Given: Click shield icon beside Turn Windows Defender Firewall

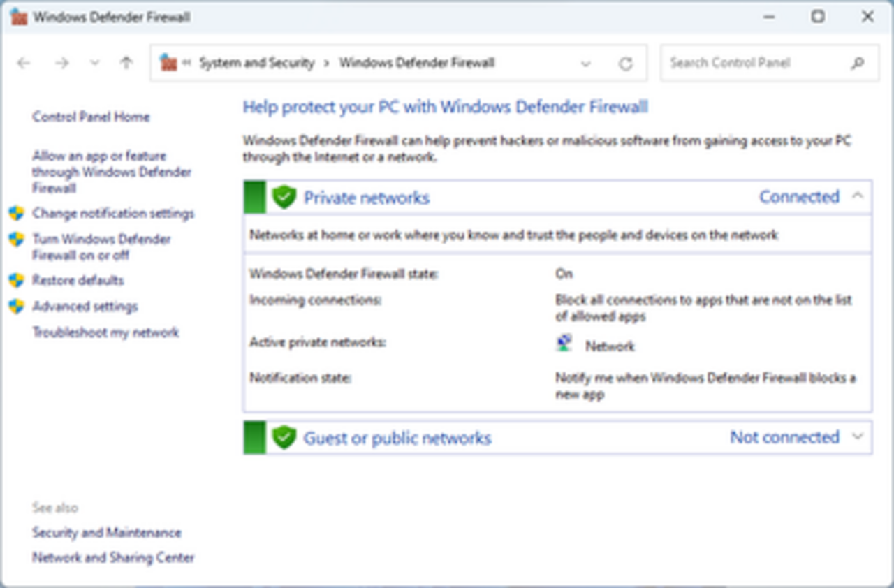Looking at the screenshot, I should point(17,240).
